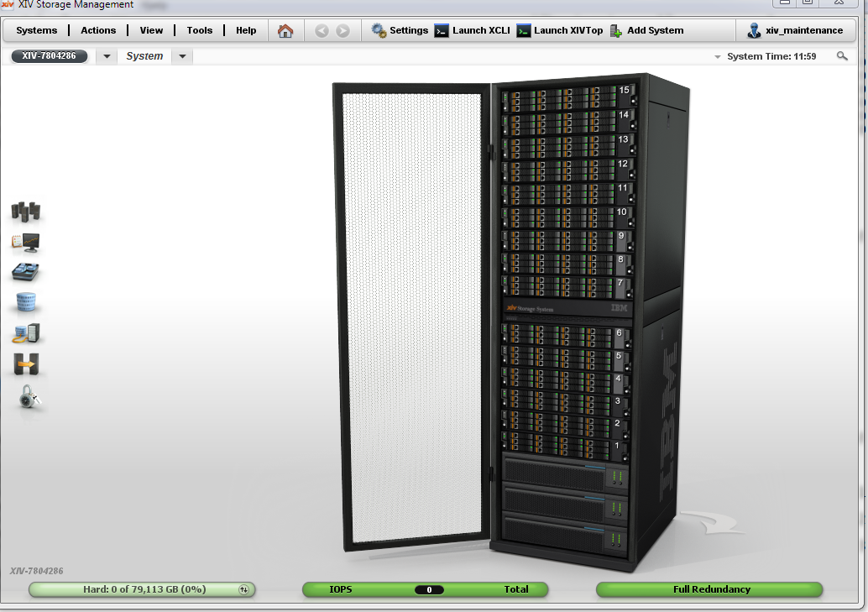Expand dropdown next to System view
868x612 pixels.
click(183, 56)
